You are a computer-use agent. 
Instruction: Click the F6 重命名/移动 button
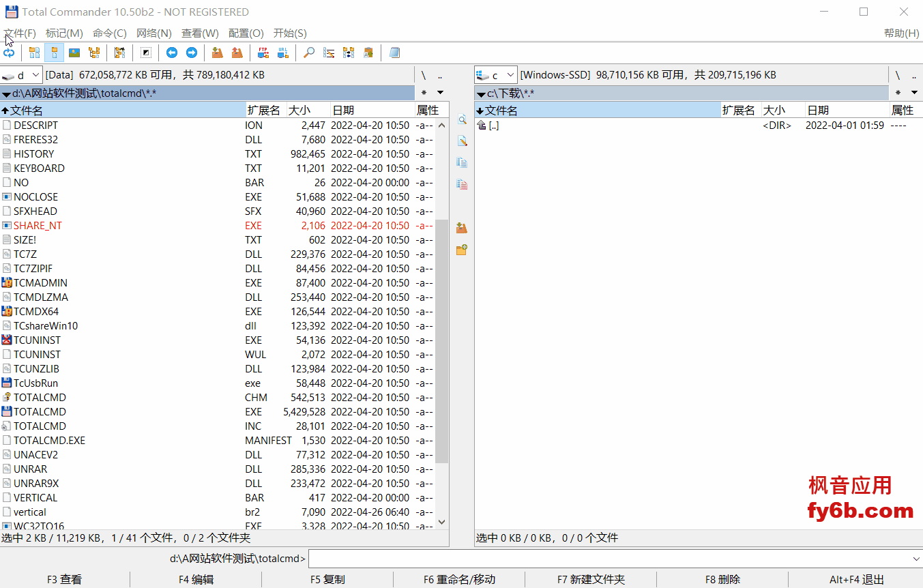click(x=459, y=579)
